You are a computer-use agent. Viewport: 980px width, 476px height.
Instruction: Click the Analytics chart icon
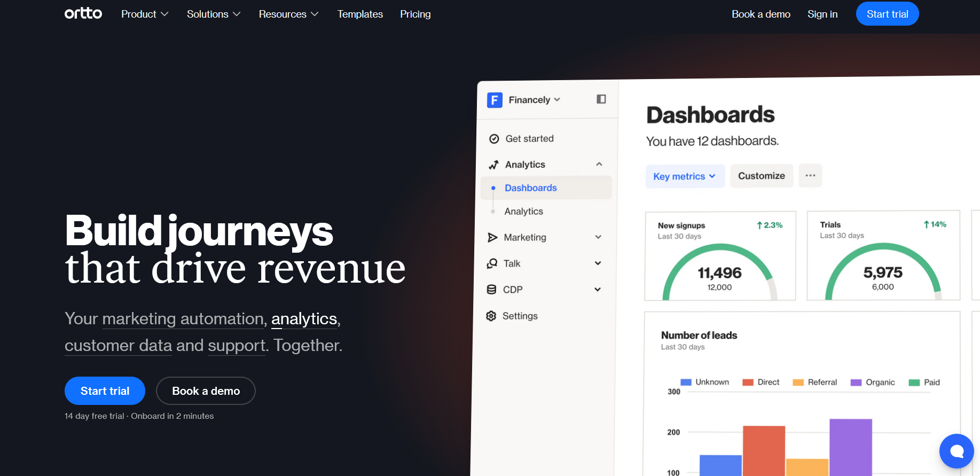pyautogui.click(x=493, y=165)
